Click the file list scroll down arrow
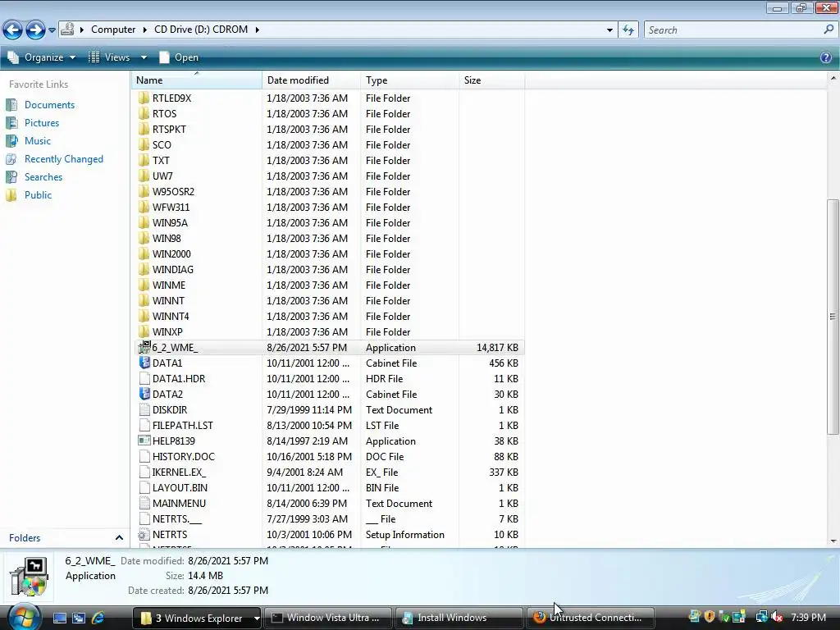840x630 pixels. click(x=833, y=541)
